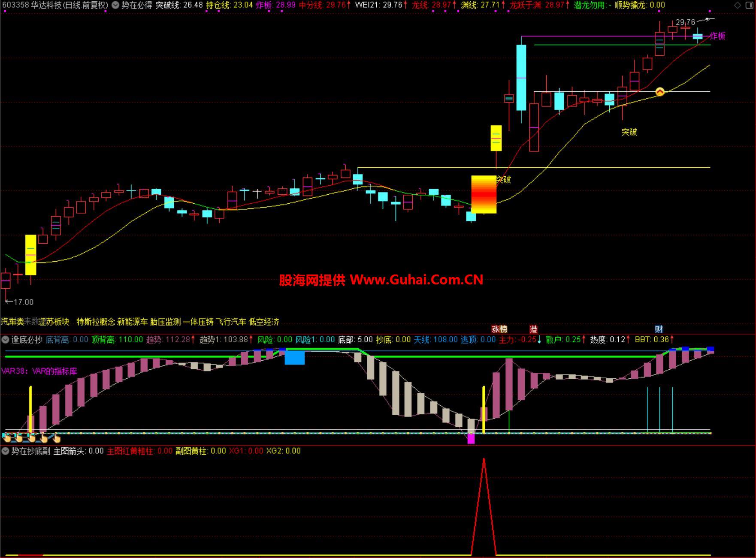Click the 突破 label below white line
Screen dimensions: 756x558
click(629, 132)
